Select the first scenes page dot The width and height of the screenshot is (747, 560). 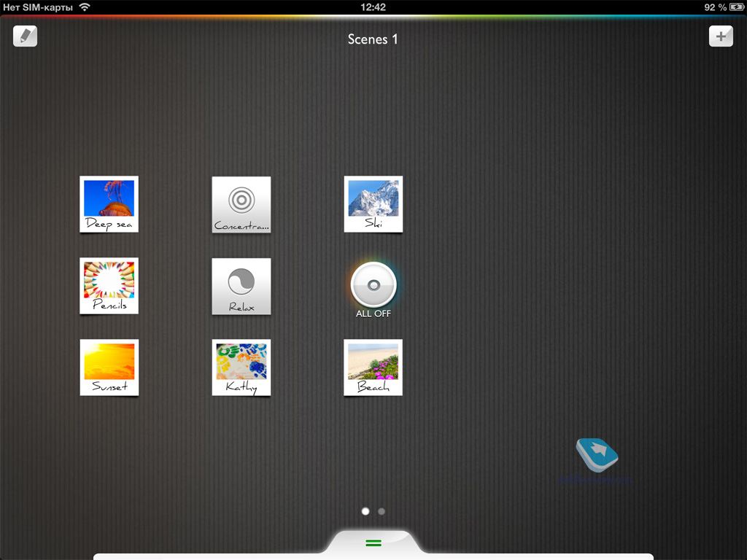click(365, 511)
